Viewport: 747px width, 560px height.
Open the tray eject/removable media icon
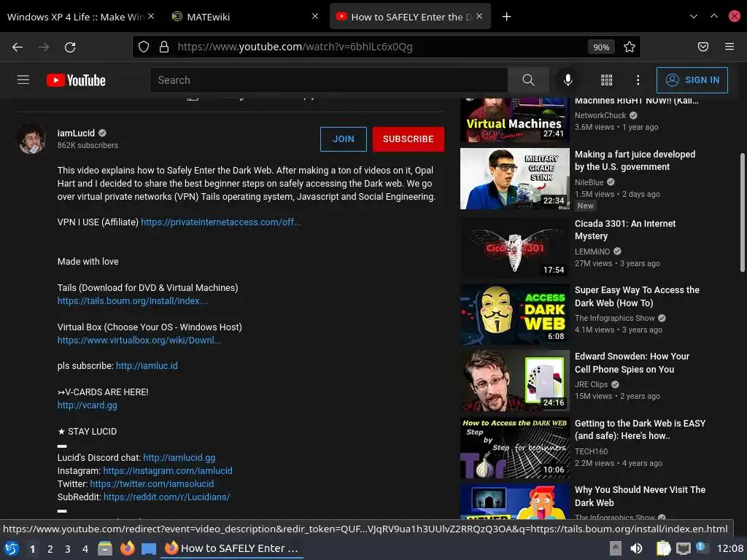(x=616, y=548)
